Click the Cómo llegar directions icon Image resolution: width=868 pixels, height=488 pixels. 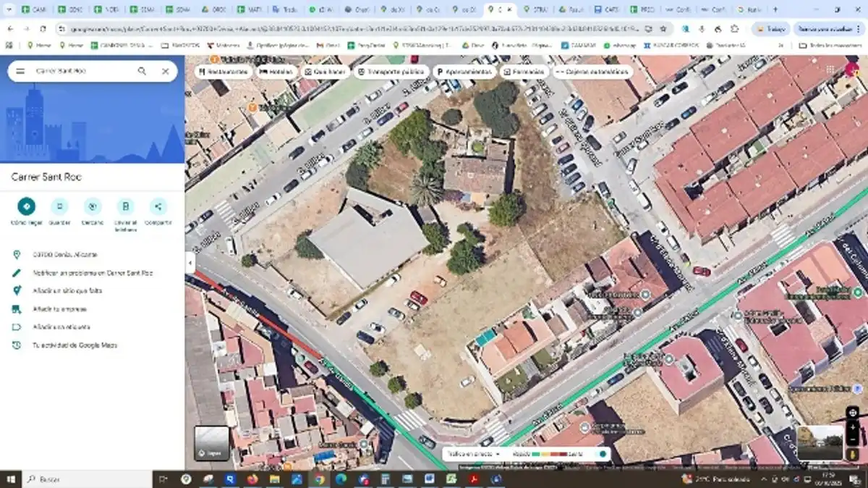coord(26,206)
